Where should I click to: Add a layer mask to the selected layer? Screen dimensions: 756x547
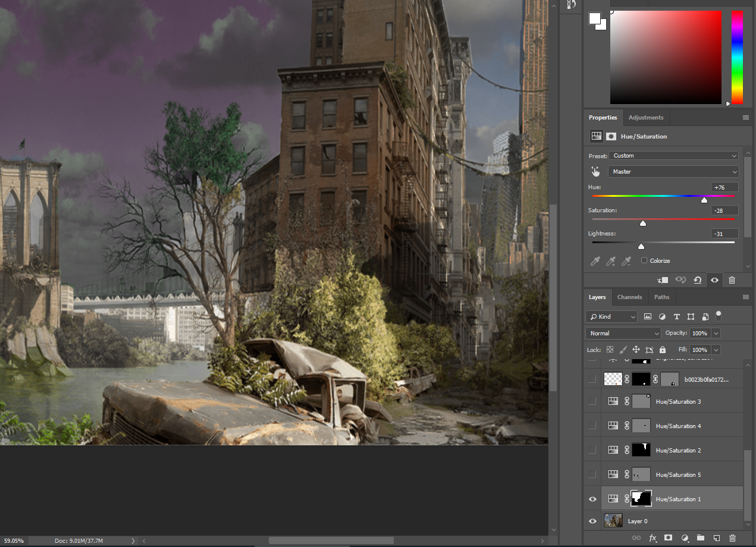(x=669, y=537)
